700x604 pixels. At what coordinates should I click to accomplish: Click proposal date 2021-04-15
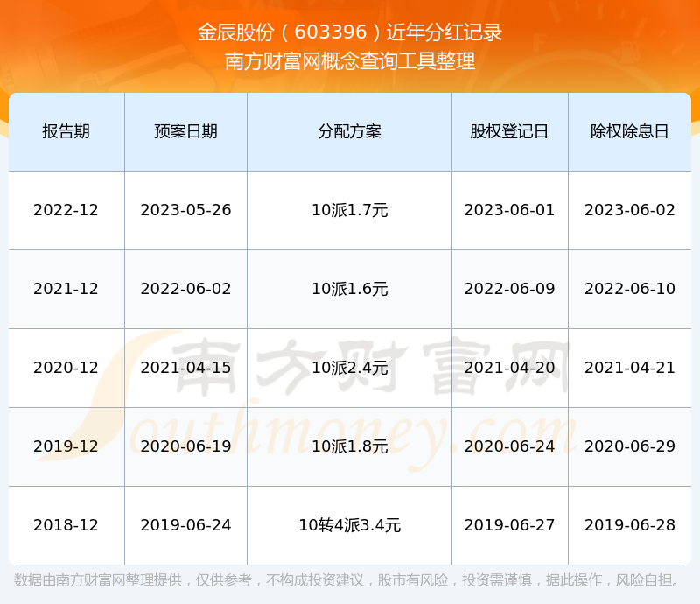185,368
